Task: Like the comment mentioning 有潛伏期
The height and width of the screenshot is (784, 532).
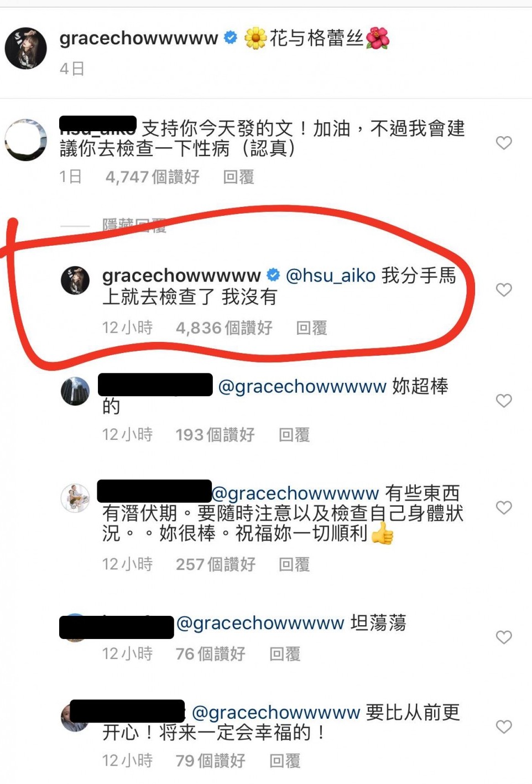Action: point(504,507)
